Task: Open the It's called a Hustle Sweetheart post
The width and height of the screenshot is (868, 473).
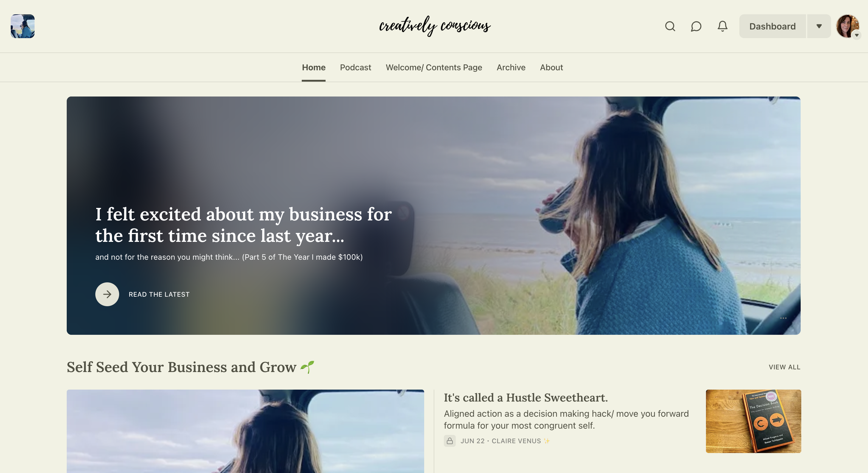Action: point(526,398)
